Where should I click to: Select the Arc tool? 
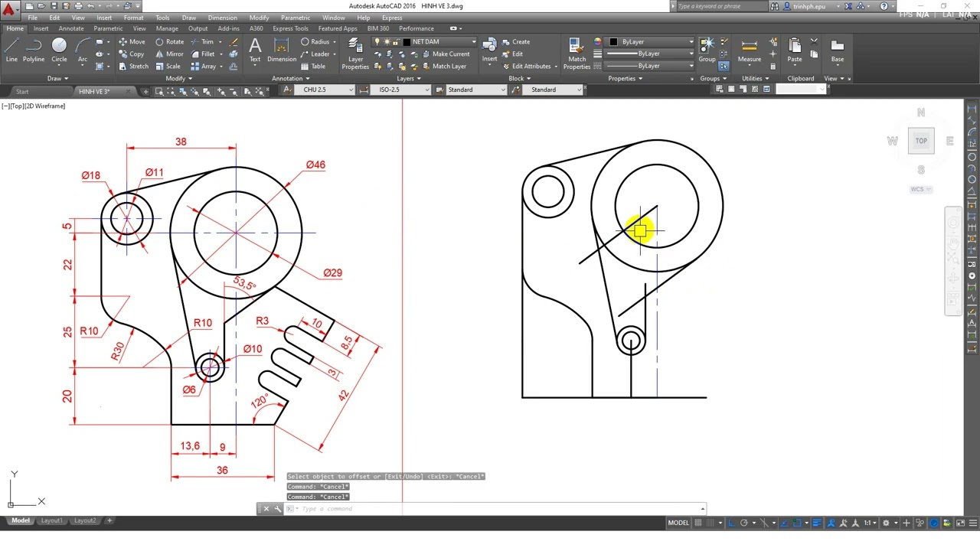point(82,51)
